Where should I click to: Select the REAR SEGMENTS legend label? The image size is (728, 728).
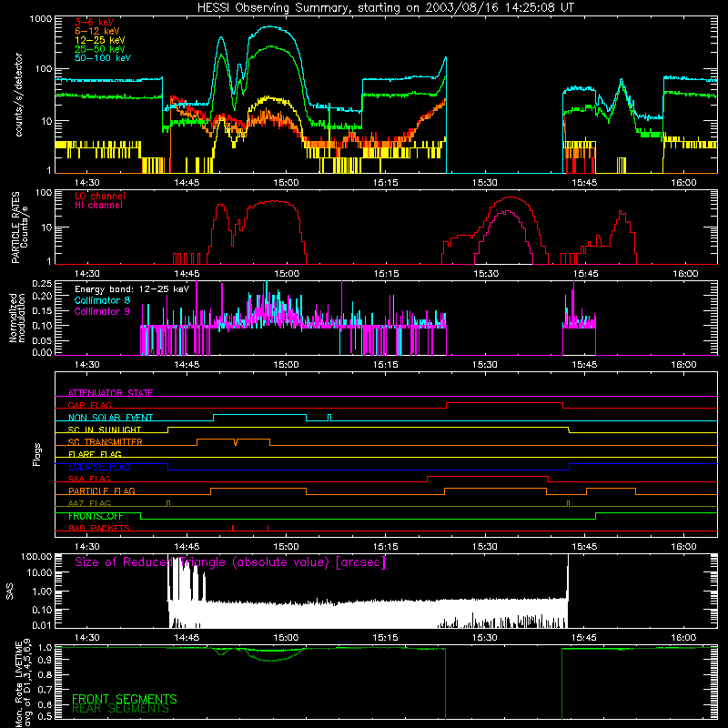(x=120, y=709)
